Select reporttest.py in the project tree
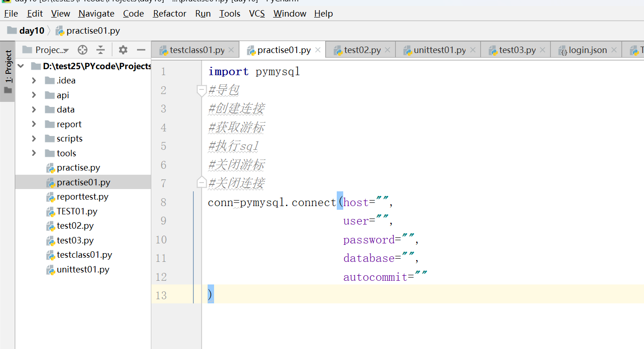Image resolution: width=644 pixels, height=349 pixels. click(82, 197)
